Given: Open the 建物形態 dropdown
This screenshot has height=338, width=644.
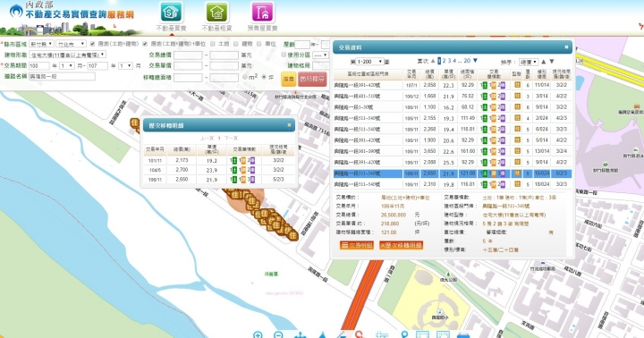Looking at the screenshot, I should coord(68,55).
